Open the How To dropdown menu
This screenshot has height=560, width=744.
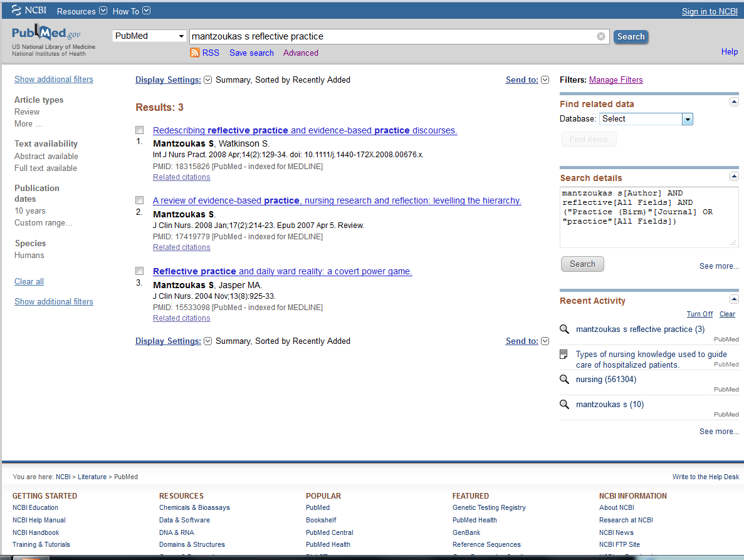click(132, 11)
